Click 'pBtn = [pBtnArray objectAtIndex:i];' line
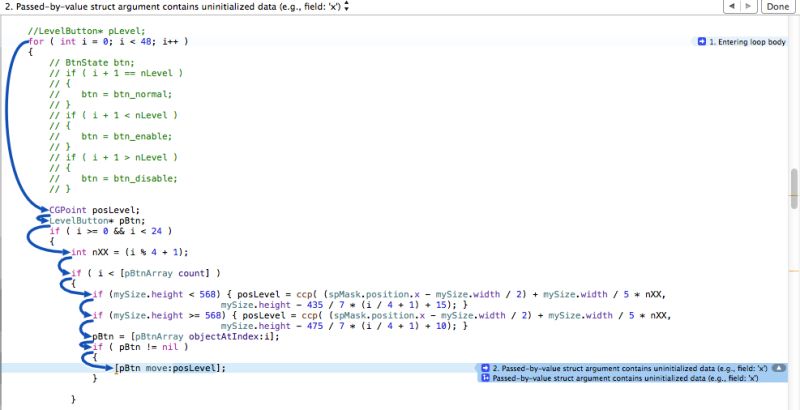 186,337
